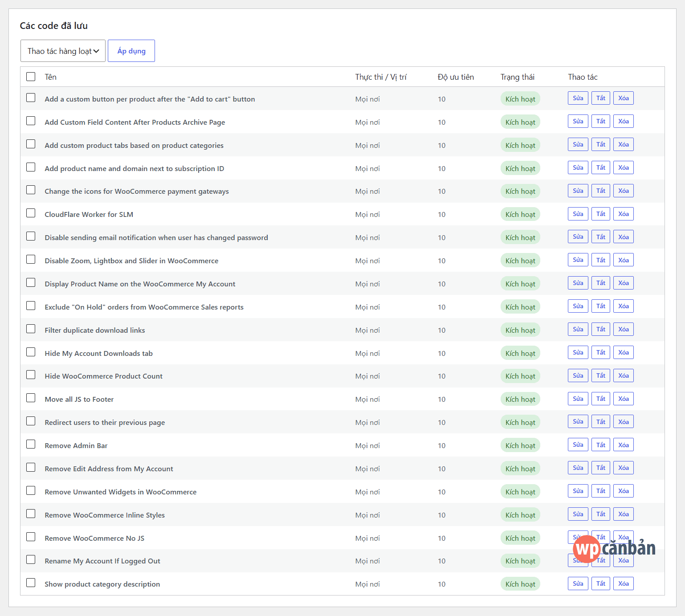Viewport: 685px width, 616px height.
Task: Click 'Tắt' in 'Add Custom Field Content After Products Archive Page' row
Action: [601, 121]
